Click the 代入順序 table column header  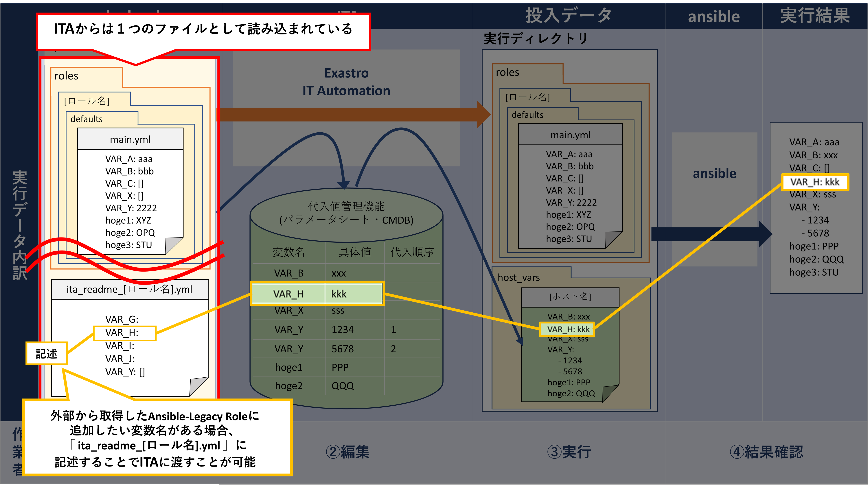(412, 252)
